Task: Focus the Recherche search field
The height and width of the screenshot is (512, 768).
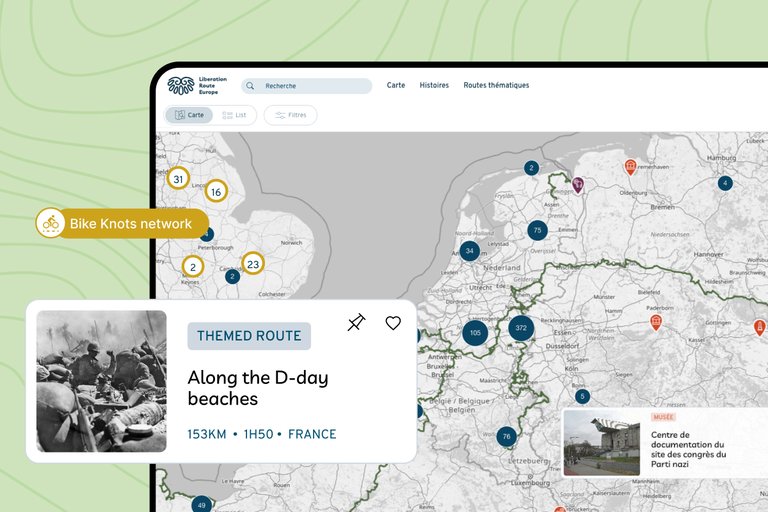Action: (307, 86)
